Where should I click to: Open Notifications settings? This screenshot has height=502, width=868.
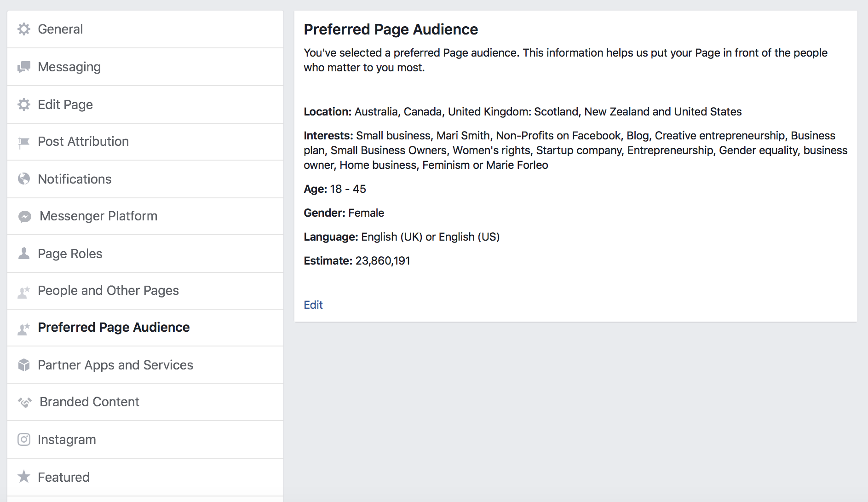pyautogui.click(x=145, y=179)
